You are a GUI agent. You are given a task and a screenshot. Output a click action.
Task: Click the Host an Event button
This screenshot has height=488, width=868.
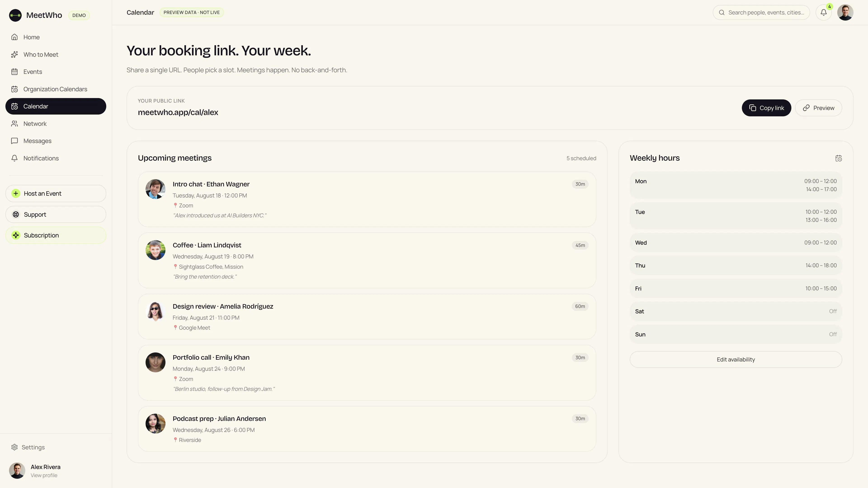click(x=56, y=193)
